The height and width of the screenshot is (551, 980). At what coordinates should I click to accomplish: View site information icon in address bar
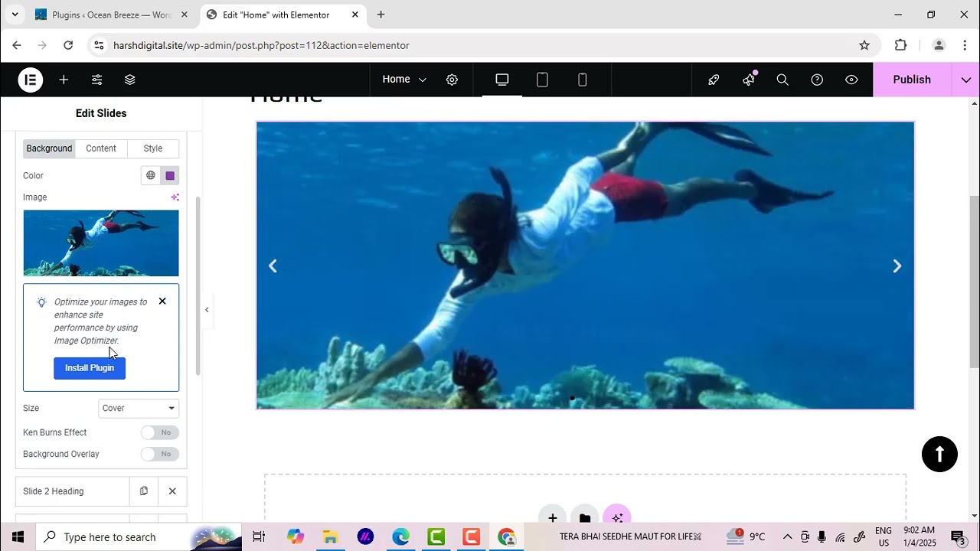coord(99,45)
